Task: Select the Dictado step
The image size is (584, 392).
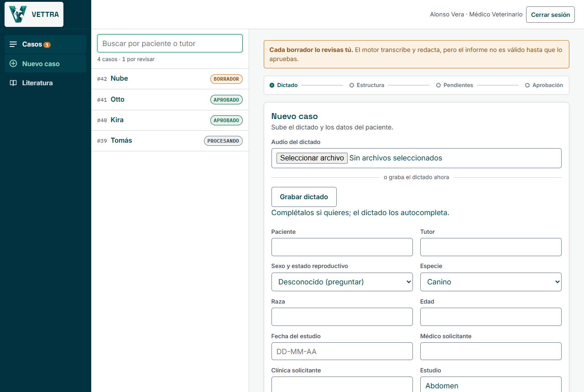Action: pyautogui.click(x=284, y=85)
